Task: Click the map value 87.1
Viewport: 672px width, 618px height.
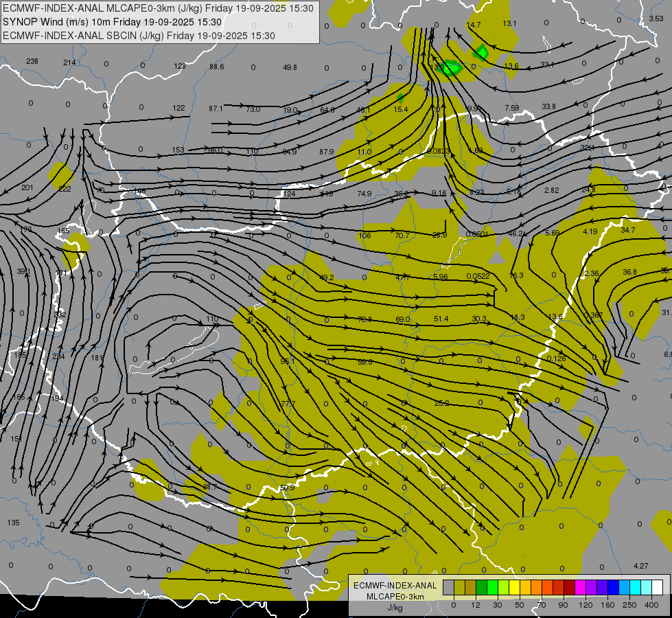Action: pos(216,109)
